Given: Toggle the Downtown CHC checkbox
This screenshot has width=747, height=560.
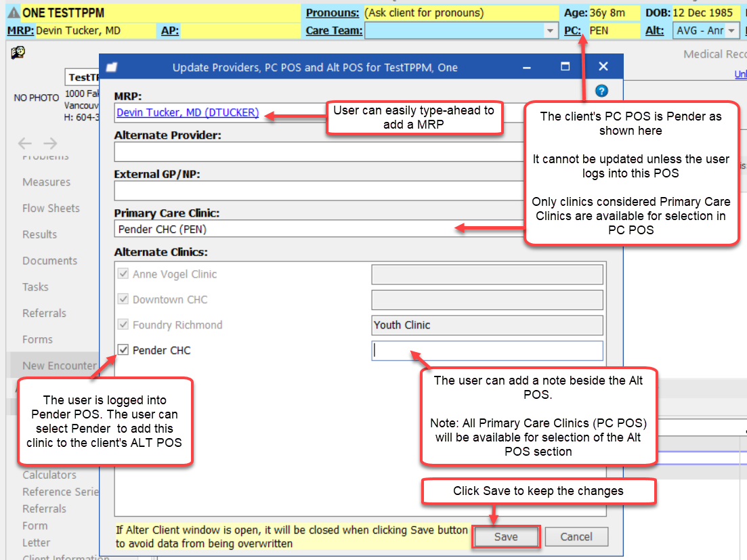Looking at the screenshot, I should coord(123,299).
